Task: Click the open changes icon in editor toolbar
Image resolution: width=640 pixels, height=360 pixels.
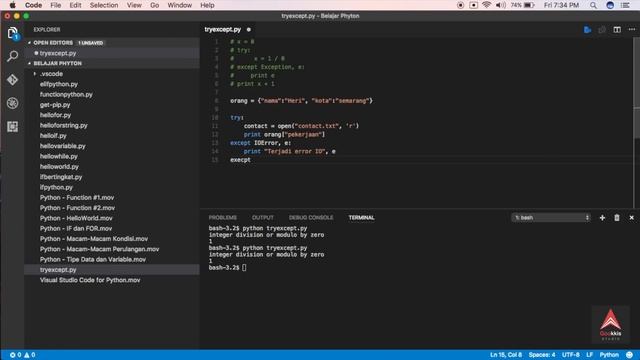Action: tap(602, 30)
